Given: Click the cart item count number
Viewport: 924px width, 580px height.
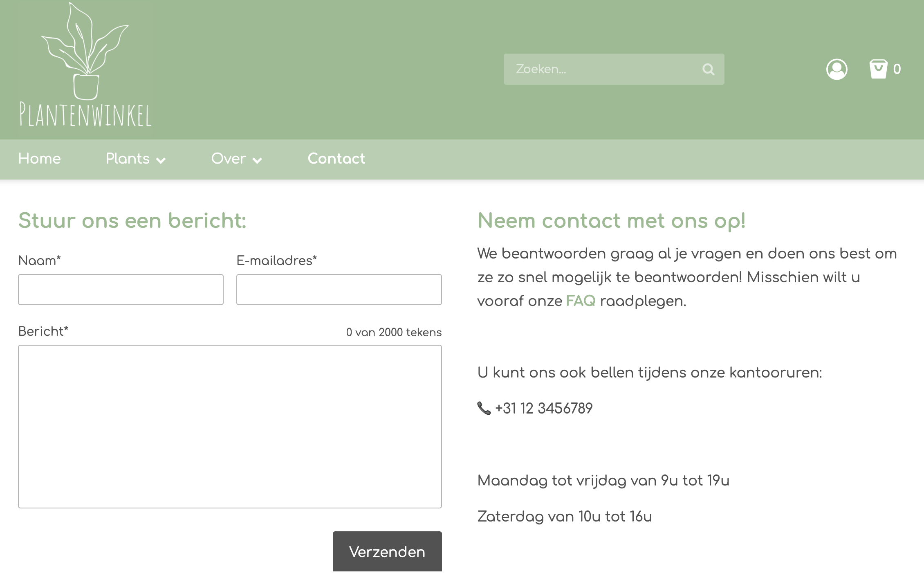Looking at the screenshot, I should tap(897, 69).
